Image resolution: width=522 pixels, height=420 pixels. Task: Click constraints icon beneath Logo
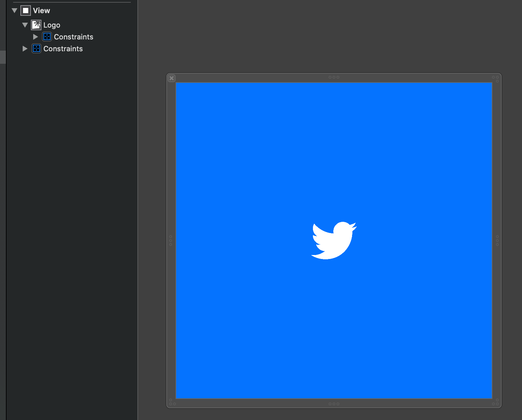click(x=47, y=37)
